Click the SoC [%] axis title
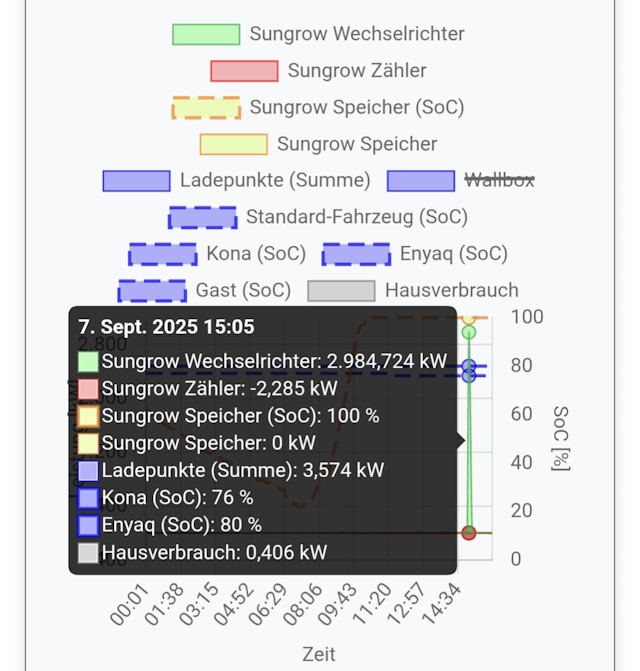The height and width of the screenshot is (671, 640). (561, 439)
